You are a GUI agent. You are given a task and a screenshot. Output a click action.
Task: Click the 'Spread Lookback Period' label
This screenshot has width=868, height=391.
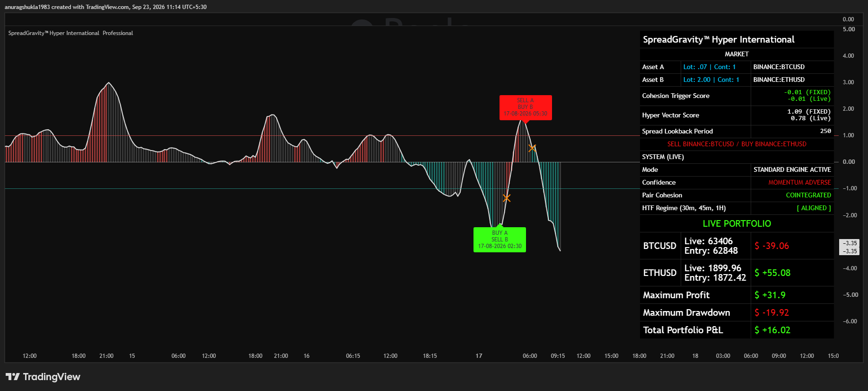point(677,132)
